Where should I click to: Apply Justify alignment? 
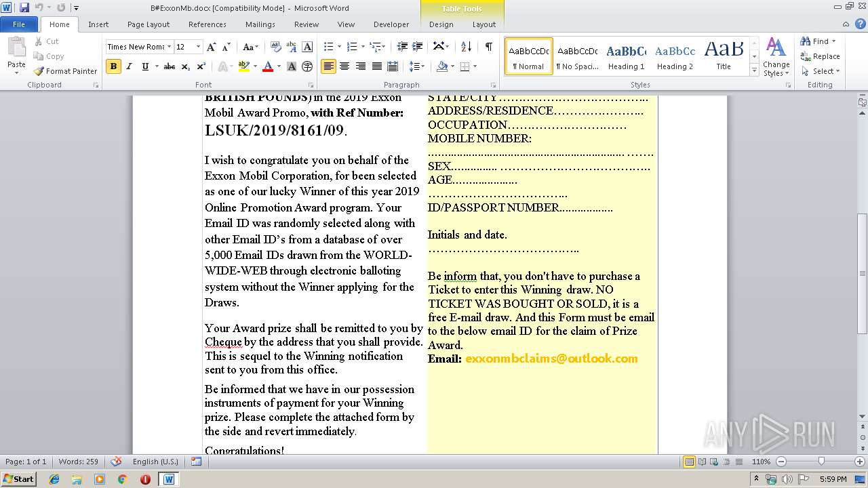coord(376,66)
